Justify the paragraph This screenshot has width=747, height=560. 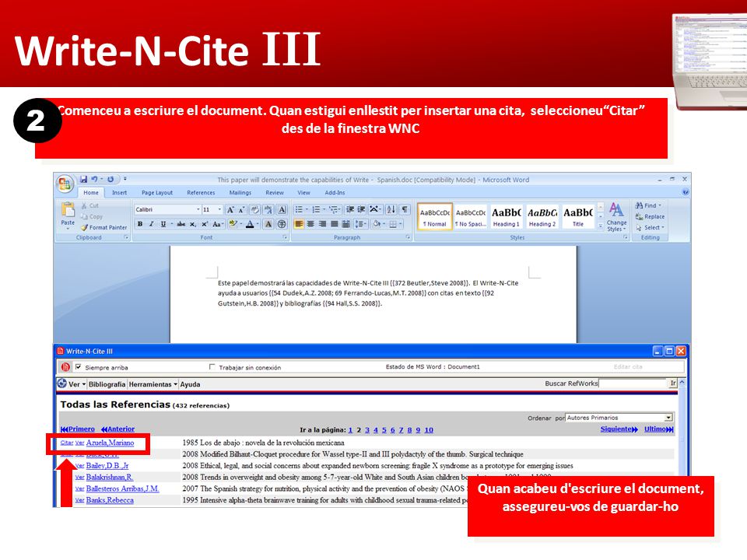[x=335, y=224]
